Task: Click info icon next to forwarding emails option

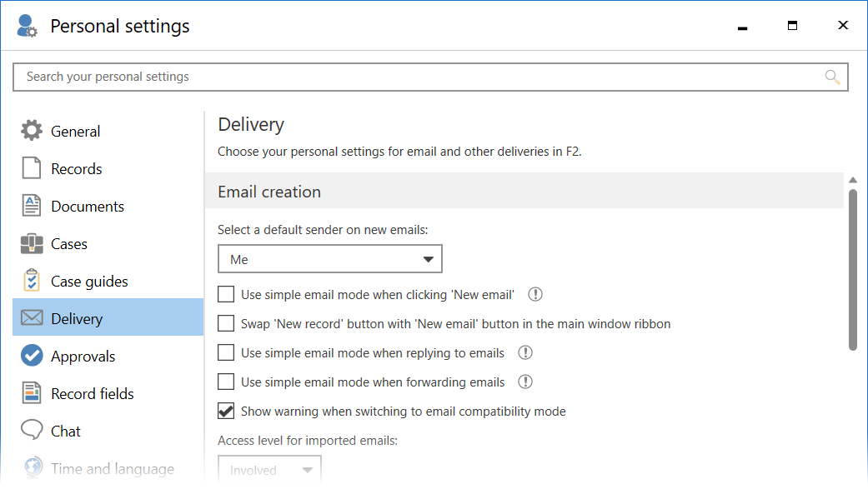Action: pos(525,382)
